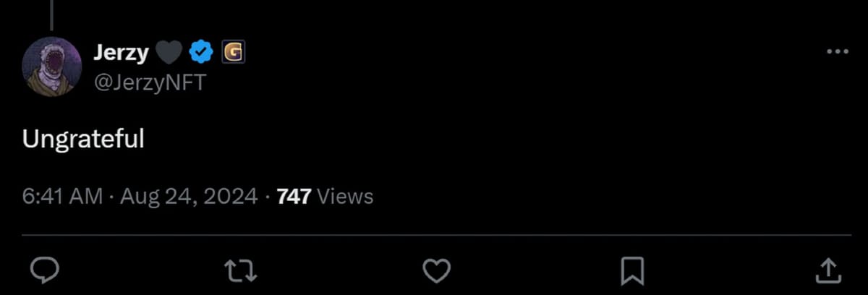This screenshot has height=295, width=868.
Task: Click the Jerzy display name
Action: (x=121, y=53)
